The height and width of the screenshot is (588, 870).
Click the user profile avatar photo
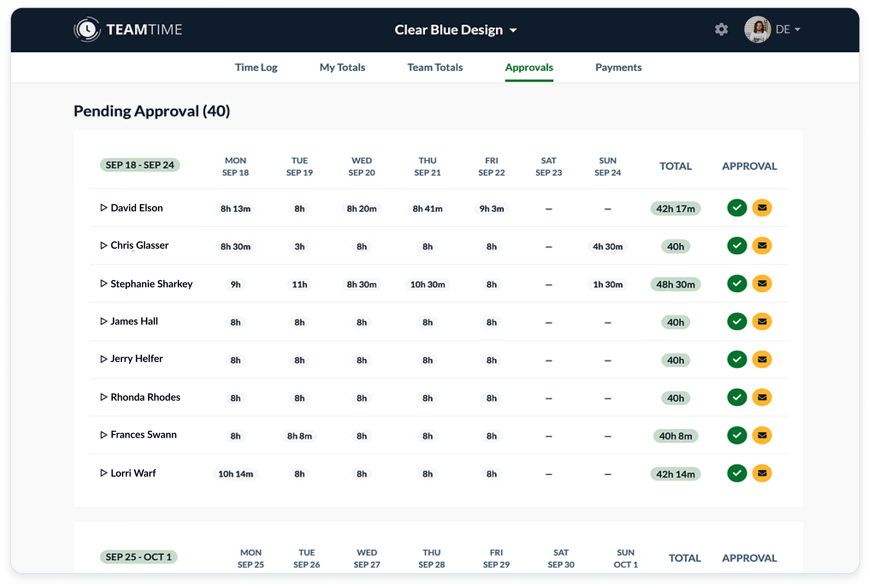pos(757,29)
